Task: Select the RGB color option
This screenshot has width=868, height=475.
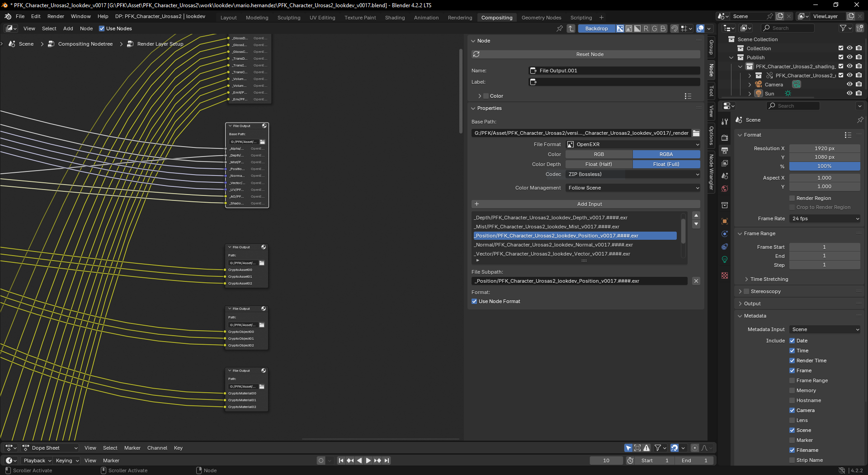Action: click(x=599, y=154)
